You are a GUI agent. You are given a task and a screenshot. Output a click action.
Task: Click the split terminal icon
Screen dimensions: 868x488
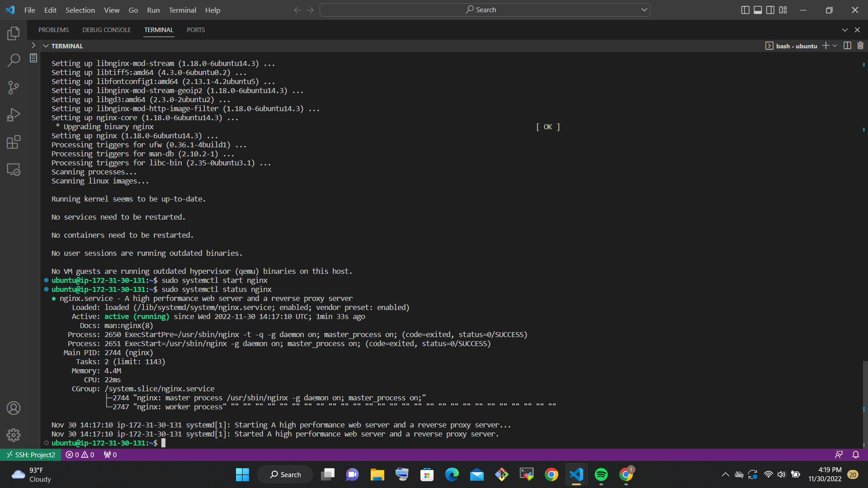coord(848,46)
